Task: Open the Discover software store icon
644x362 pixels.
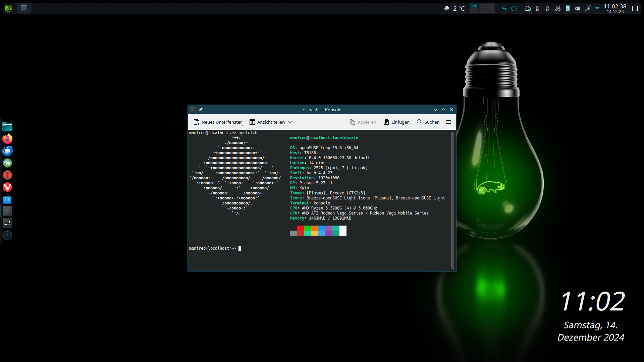Action: pos(7,199)
